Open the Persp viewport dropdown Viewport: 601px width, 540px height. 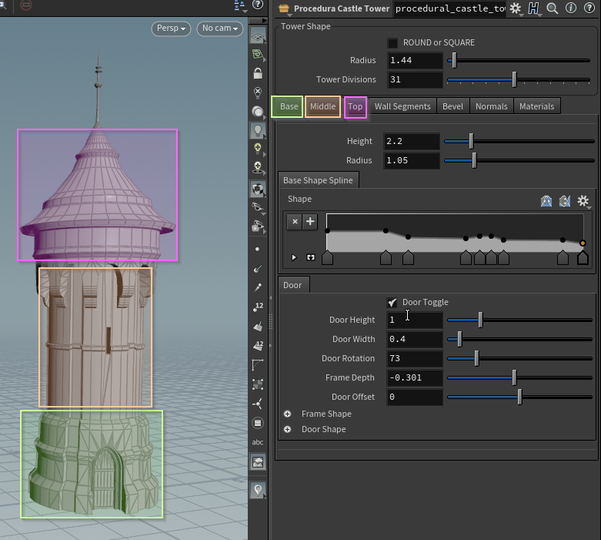point(171,28)
